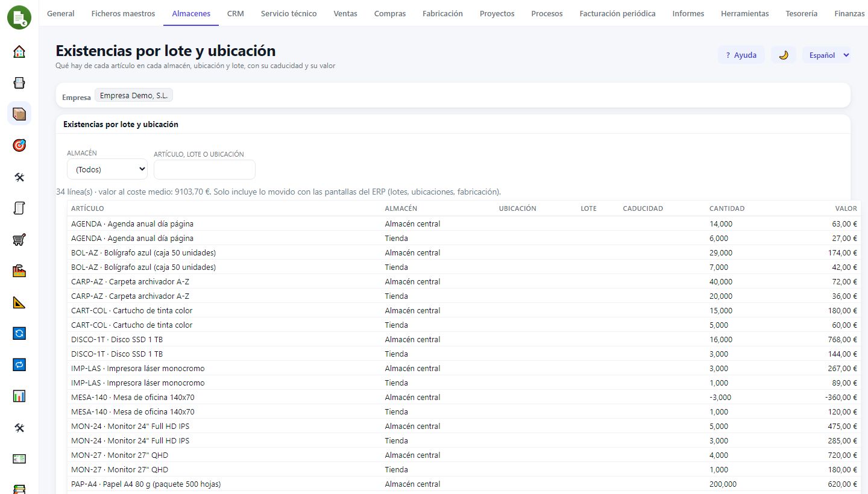Screen dimensions: 868x494
Task: Open the bar chart reports icon
Action: tap(19, 396)
